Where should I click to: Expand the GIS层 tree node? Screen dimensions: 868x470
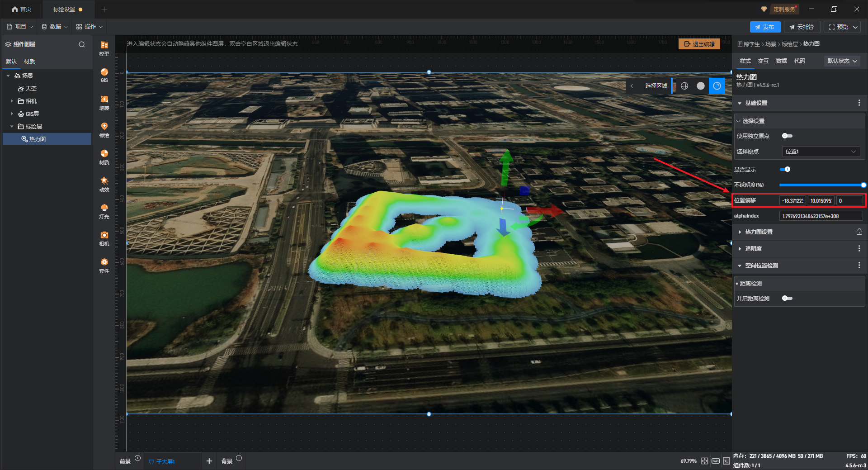12,114
